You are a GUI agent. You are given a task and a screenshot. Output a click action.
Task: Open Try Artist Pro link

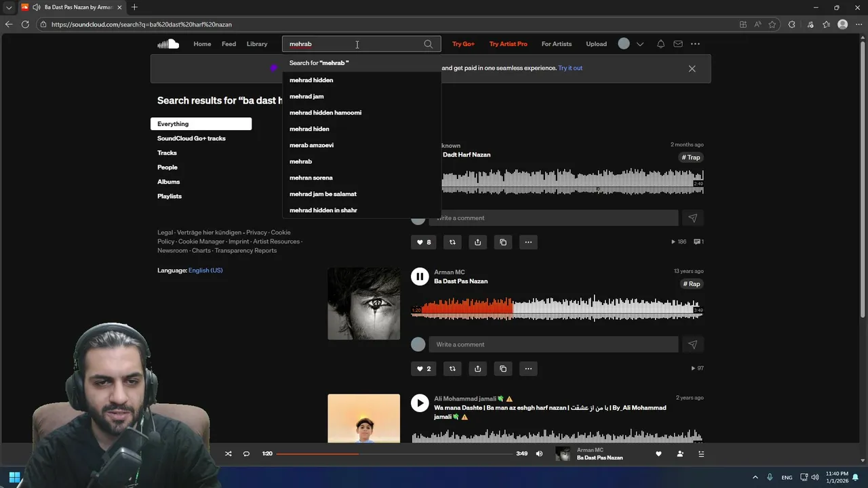pos(508,44)
